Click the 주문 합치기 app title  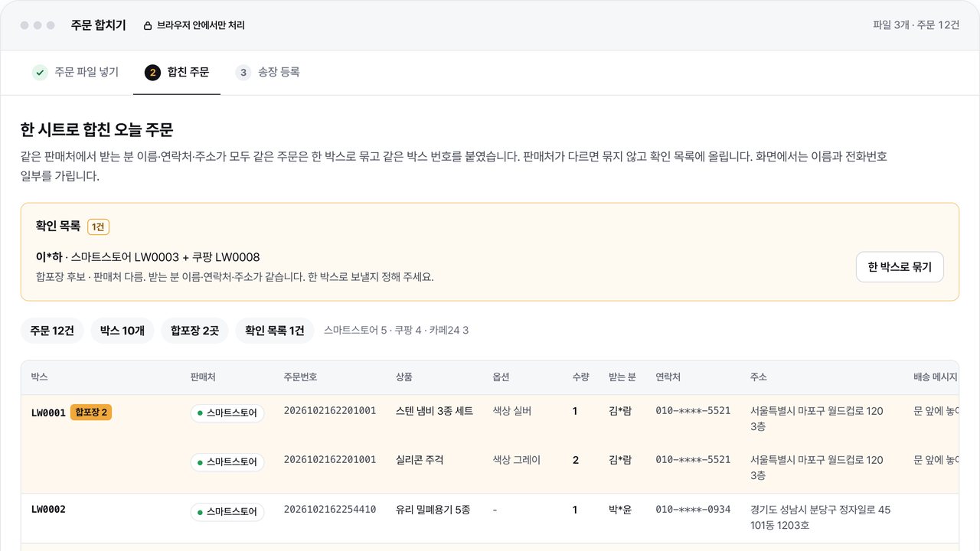pos(99,25)
